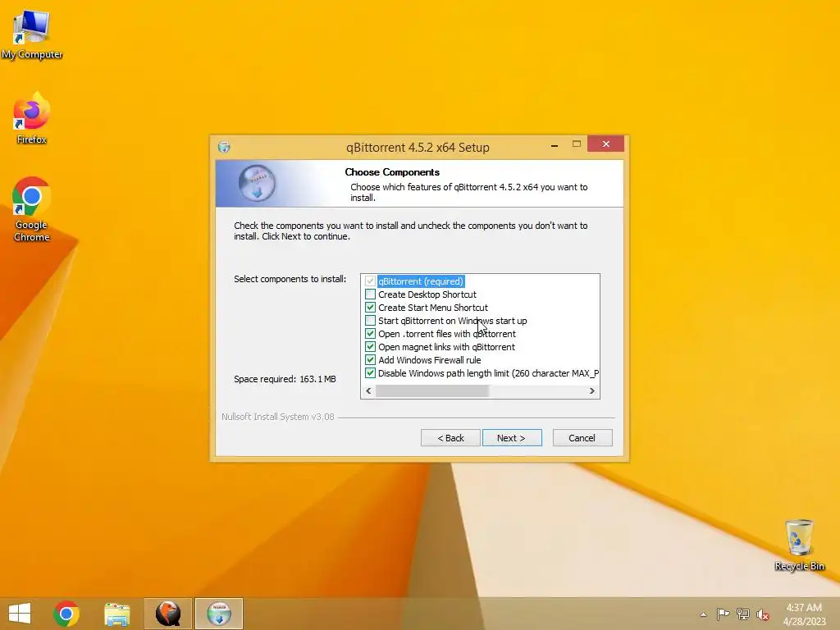Click the horizontal scrollbar thumb
Image resolution: width=840 pixels, height=630 pixels.
[432, 391]
